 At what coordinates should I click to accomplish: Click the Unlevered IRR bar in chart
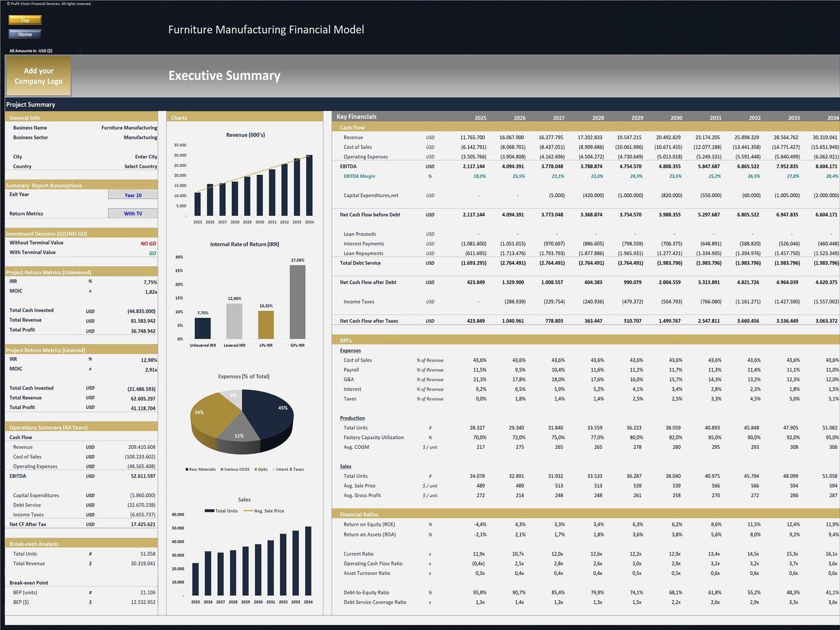click(x=203, y=328)
